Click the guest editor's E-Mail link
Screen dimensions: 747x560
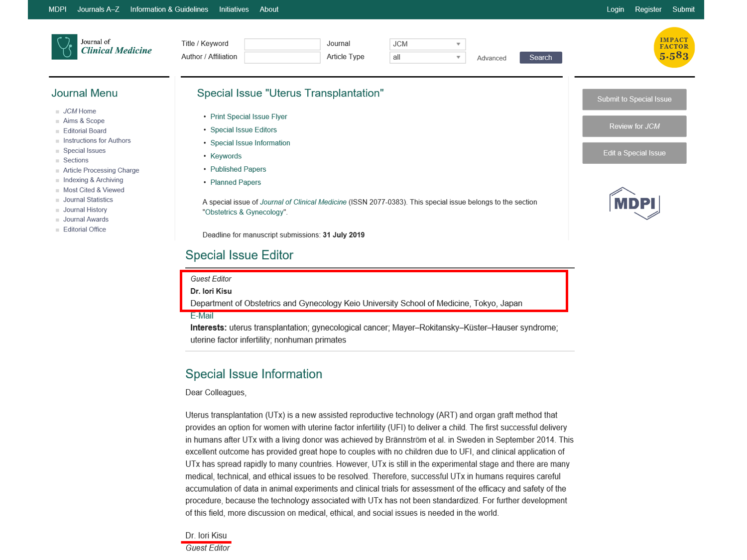[x=202, y=316]
